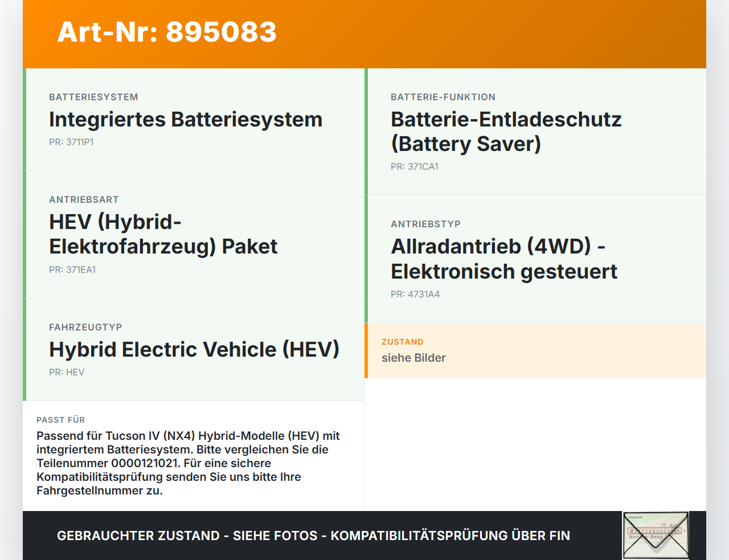Select the BATTERIESYSTEM label

pos(93,97)
